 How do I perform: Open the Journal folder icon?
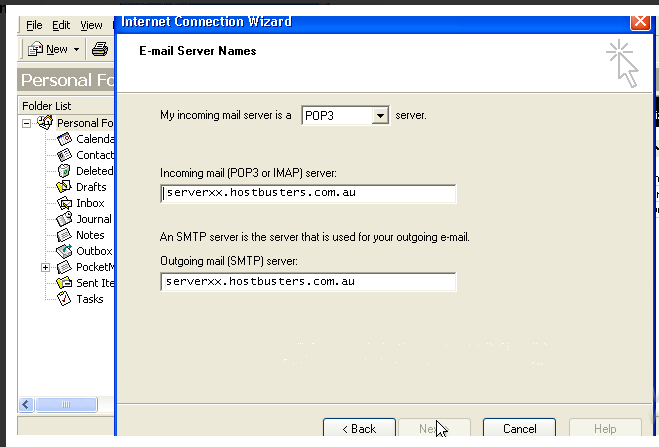click(64, 219)
